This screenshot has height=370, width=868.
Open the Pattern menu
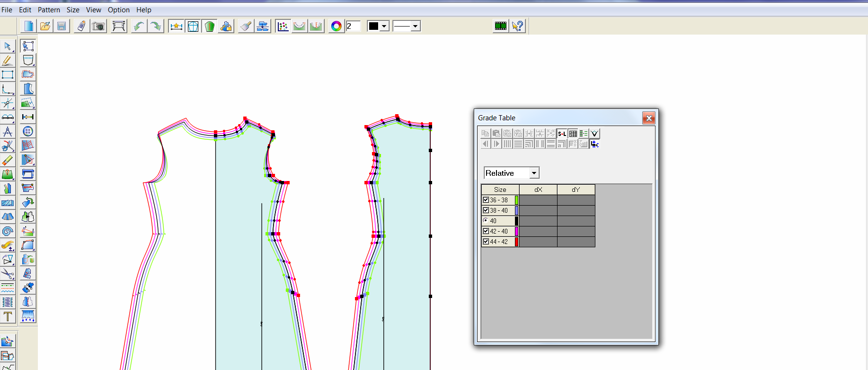tap(49, 9)
